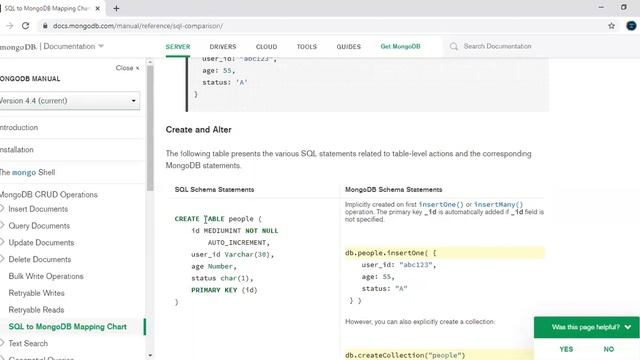Open Retryable Writes page
The height and width of the screenshot is (360, 640).
(36, 293)
